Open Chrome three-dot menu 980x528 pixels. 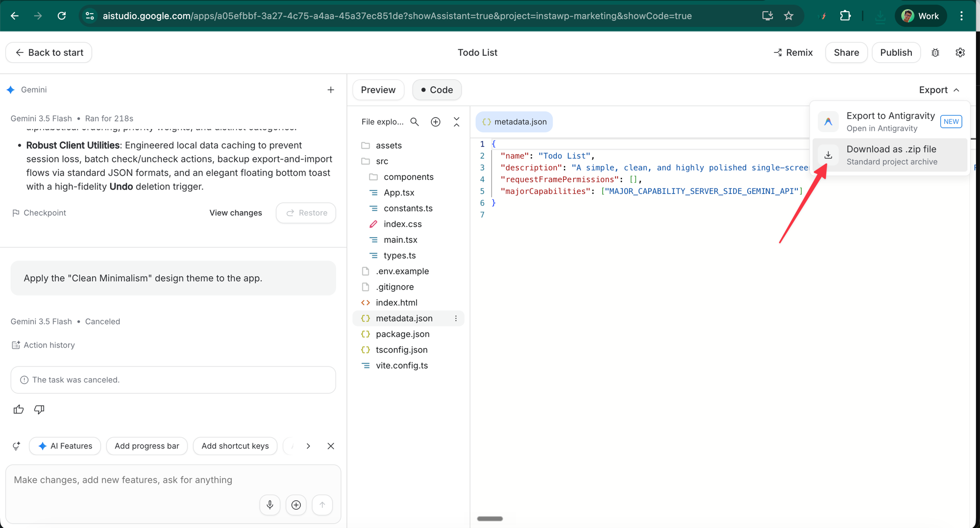coord(961,16)
